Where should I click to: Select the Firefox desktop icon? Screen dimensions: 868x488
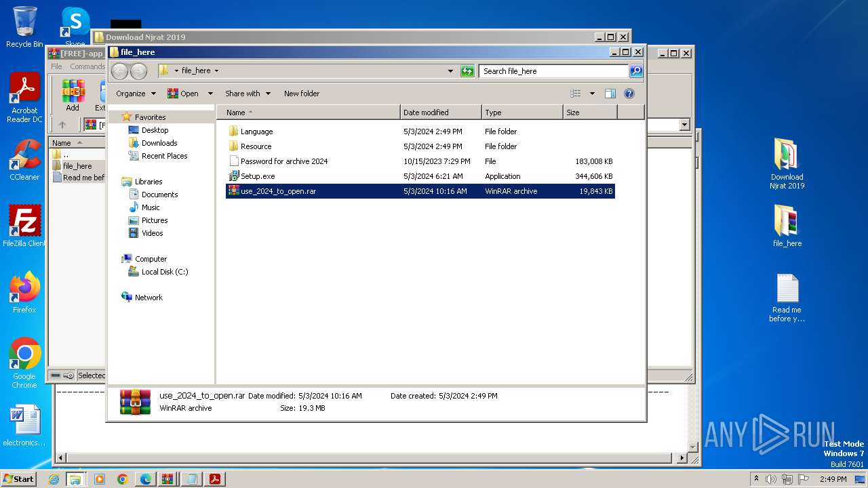coord(24,293)
